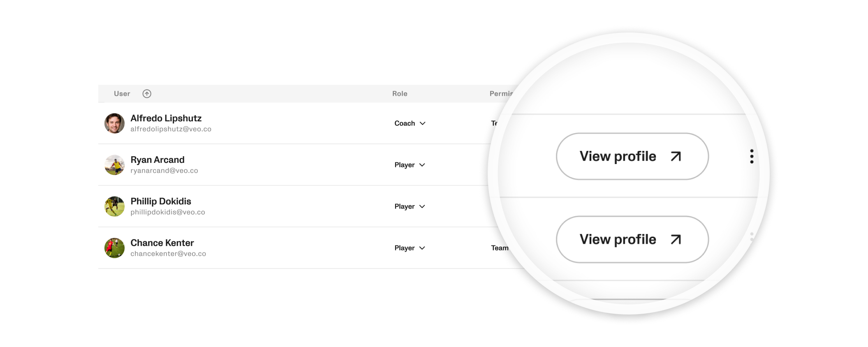The image size is (868, 347).
Task: Open Chance Kenter's avatar photo
Action: (x=114, y=248)
